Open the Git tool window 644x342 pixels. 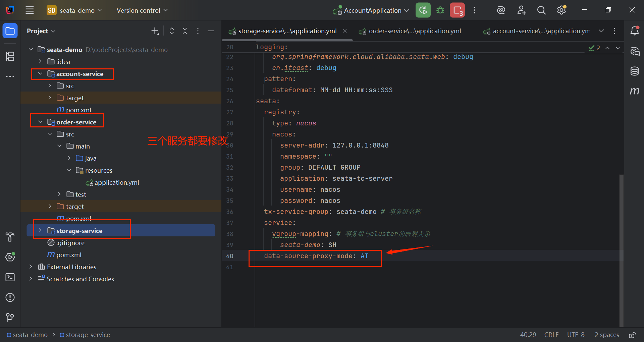point(10,317)
